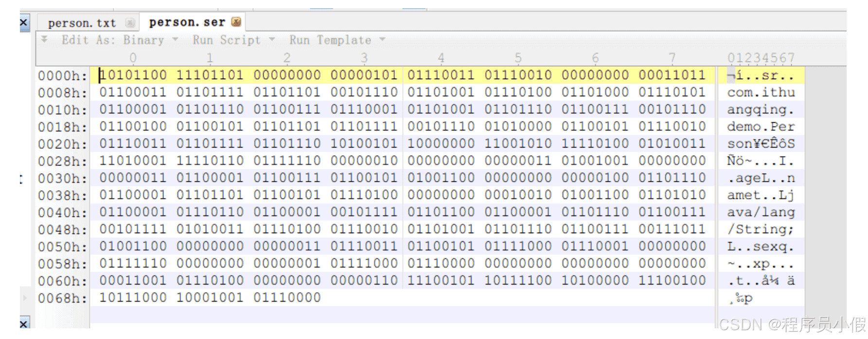Click the ASCII text '~..xp...'
This screenshot has width=868, height=339.
click(761, 264)
